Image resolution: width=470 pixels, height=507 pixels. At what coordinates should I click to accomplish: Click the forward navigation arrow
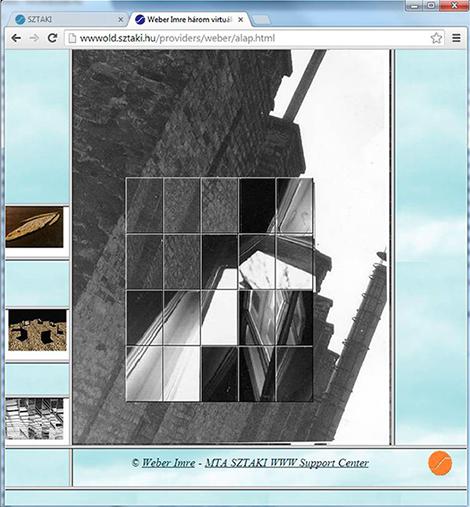(x=34, y=38)
